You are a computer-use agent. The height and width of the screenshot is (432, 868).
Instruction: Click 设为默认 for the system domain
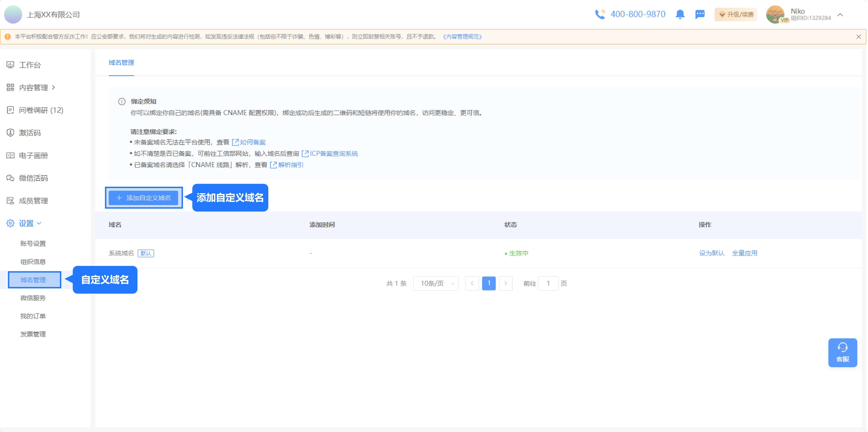pos(712,253)
